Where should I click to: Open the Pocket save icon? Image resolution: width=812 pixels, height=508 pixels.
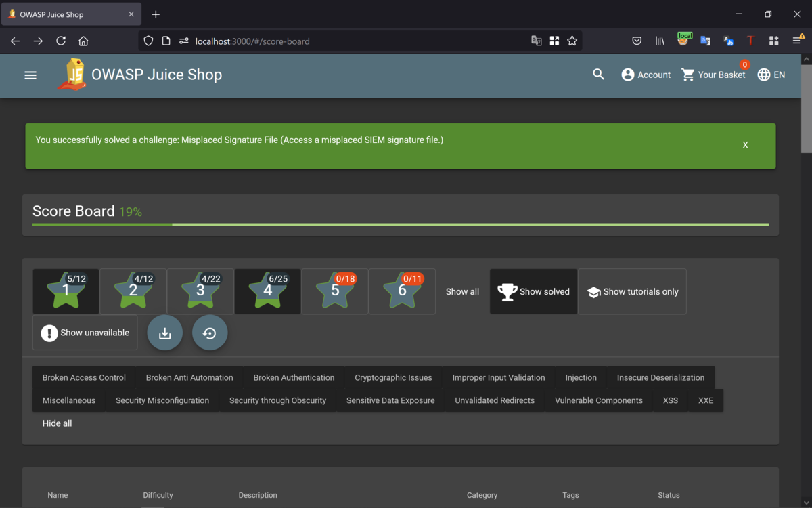[637, 41]
